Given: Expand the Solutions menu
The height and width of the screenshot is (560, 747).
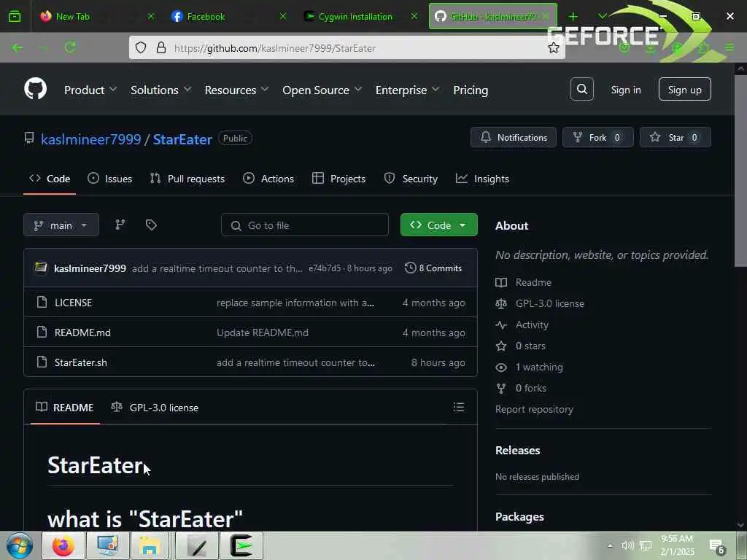Looking at the screenshot, I should [160, 90].
